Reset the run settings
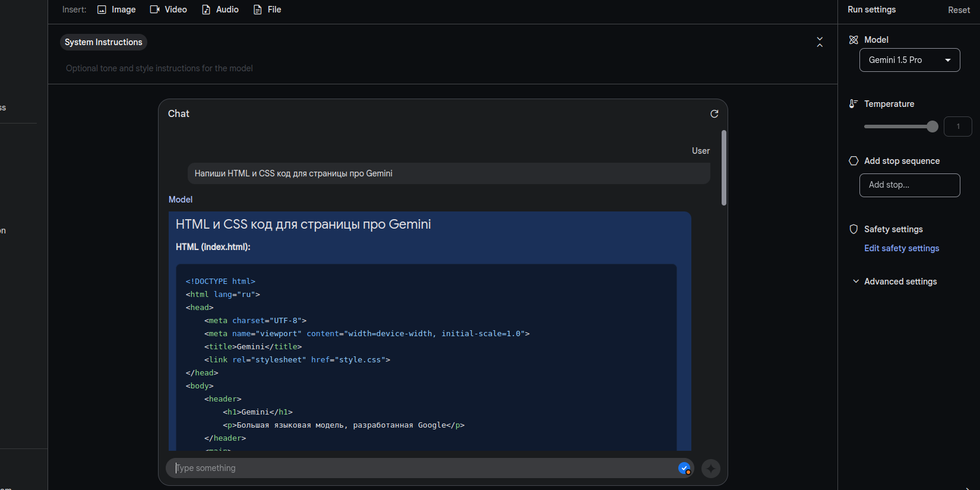The image size is (980, 490). (959, 10)
